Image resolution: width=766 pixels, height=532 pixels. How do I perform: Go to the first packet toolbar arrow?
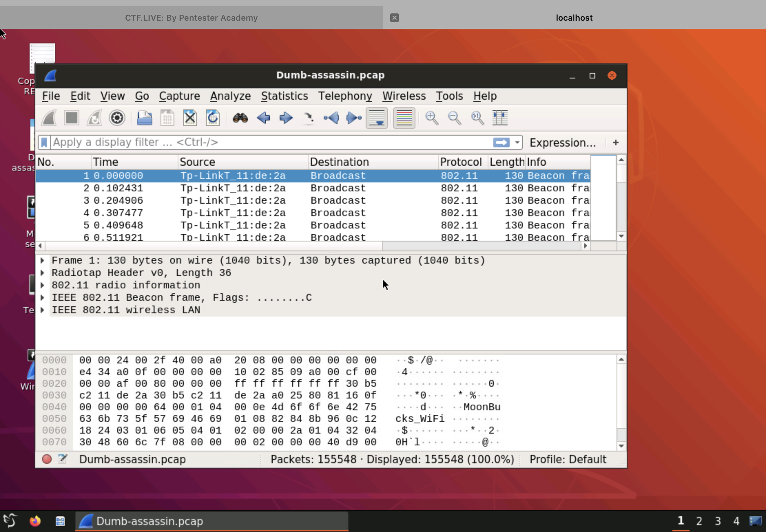(331, 118)
